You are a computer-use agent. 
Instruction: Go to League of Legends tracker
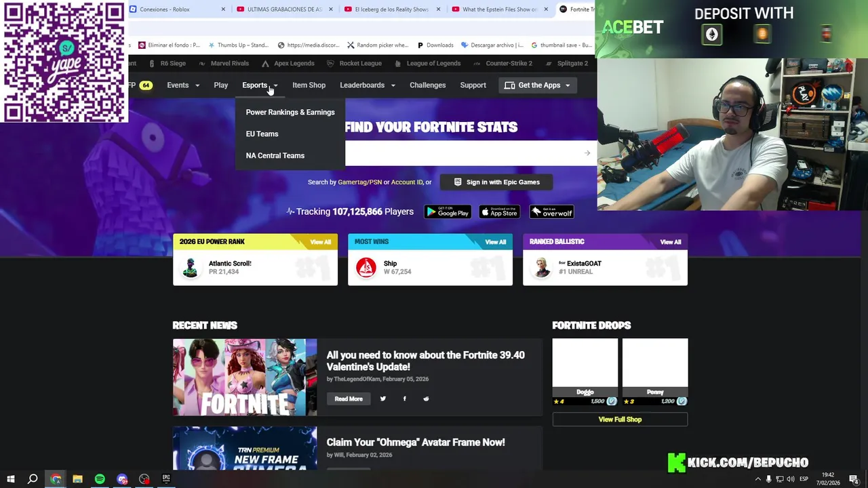[x=427, y=64]
